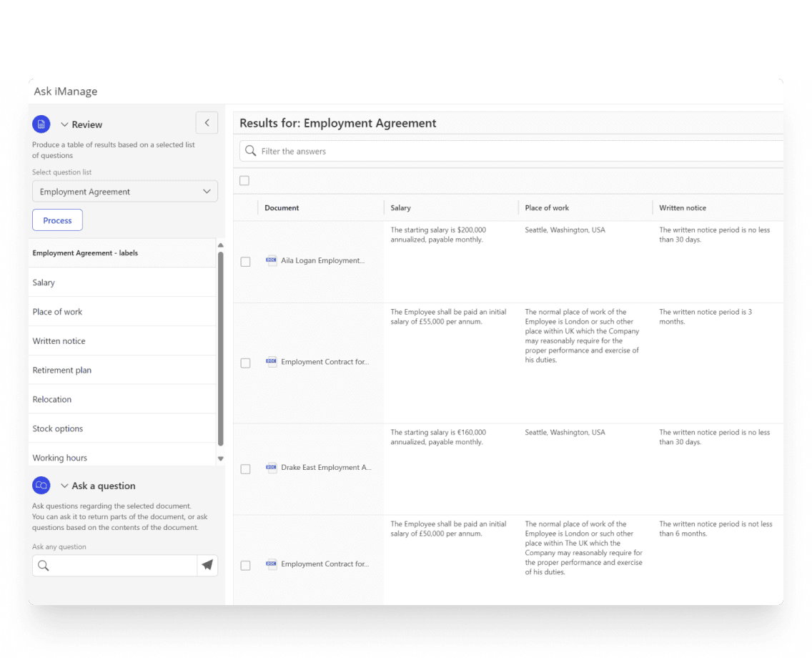This screenshot has width=812, height=658.
Task: Select Stock options in the question list
Action: [58, 428]
